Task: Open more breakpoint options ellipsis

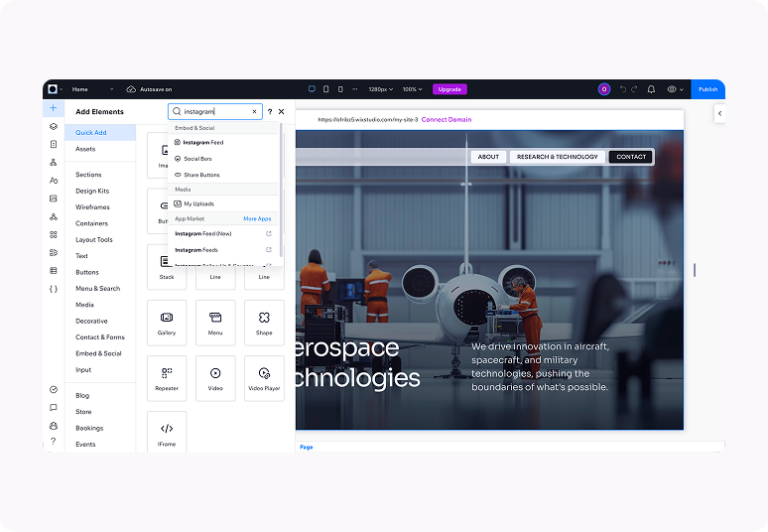Action: coord(355,89)
